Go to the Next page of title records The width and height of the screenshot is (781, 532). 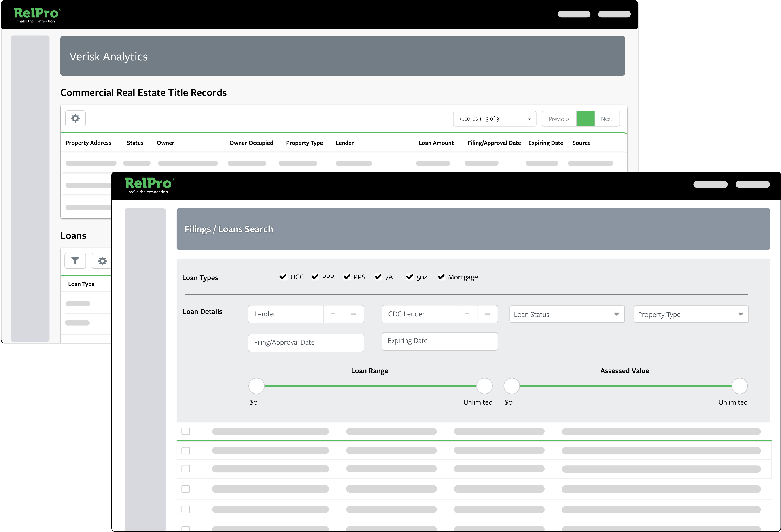tap(607, 119)
